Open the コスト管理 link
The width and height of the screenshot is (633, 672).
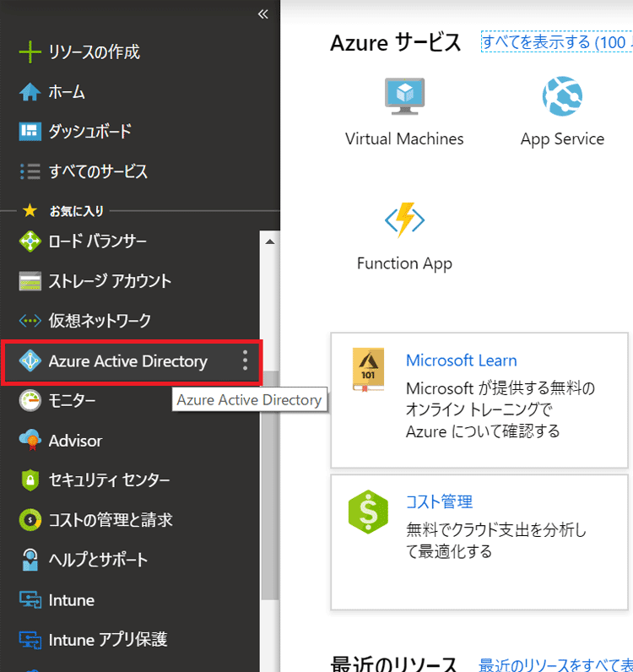coord(439,501)
